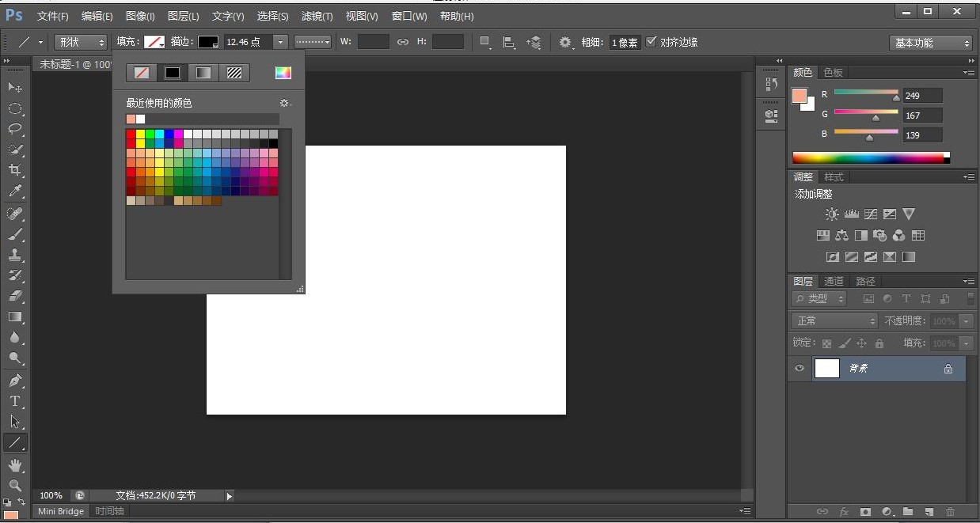Toggle lock position in Layers panel

862,343
